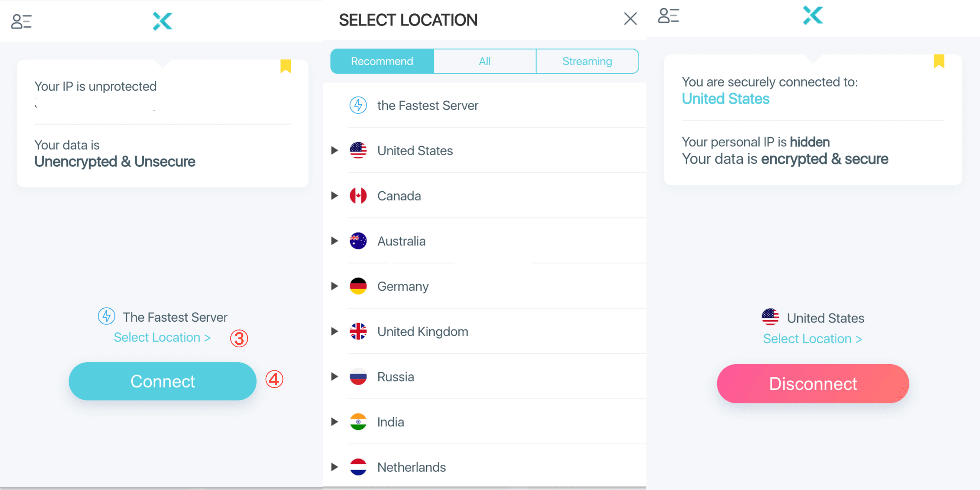This screenshot has height=490, width=980.
Task: Close the Select Location panel
Action: point(630,19)
